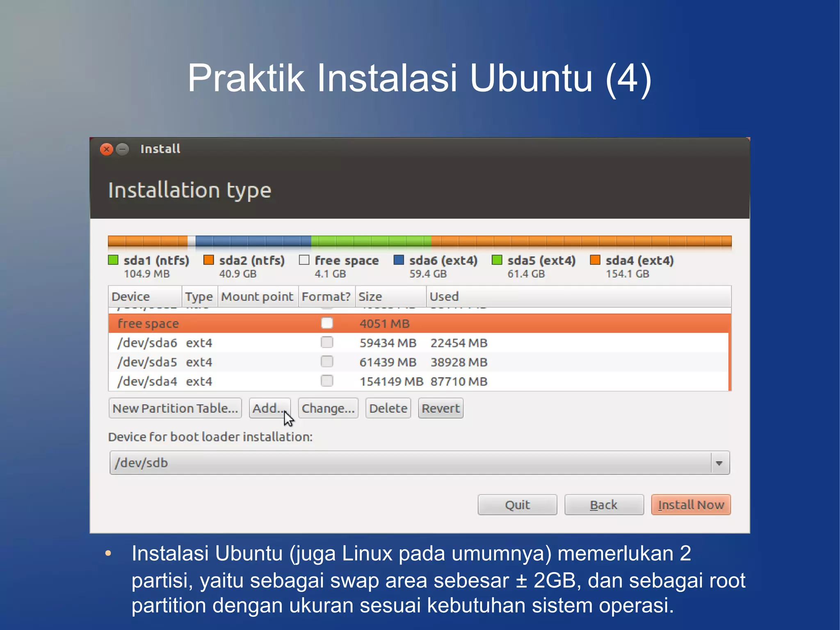Toggle the format checkbox for /dev/sda6
840x630 pixels.
pos(327,342)
